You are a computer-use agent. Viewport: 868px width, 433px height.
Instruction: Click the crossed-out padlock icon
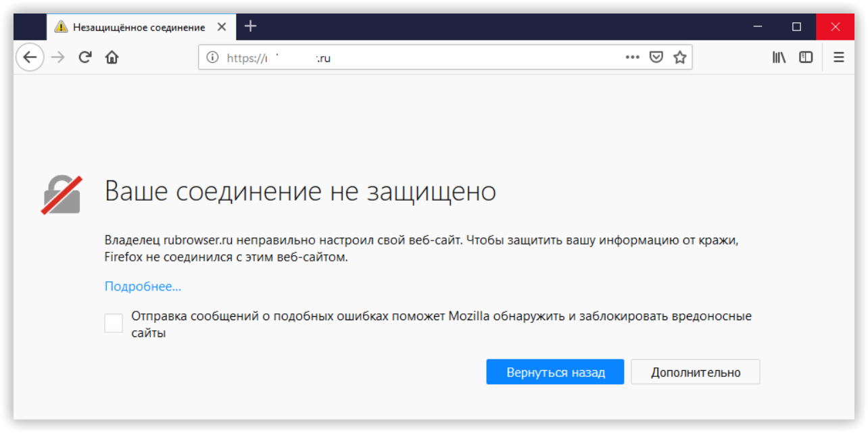[x=62, y=195]
